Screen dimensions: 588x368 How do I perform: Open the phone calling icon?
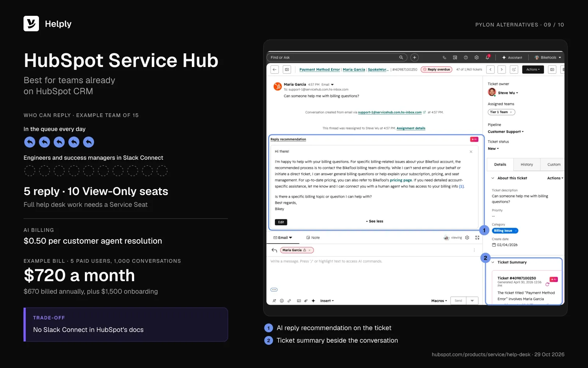point(444,57)
